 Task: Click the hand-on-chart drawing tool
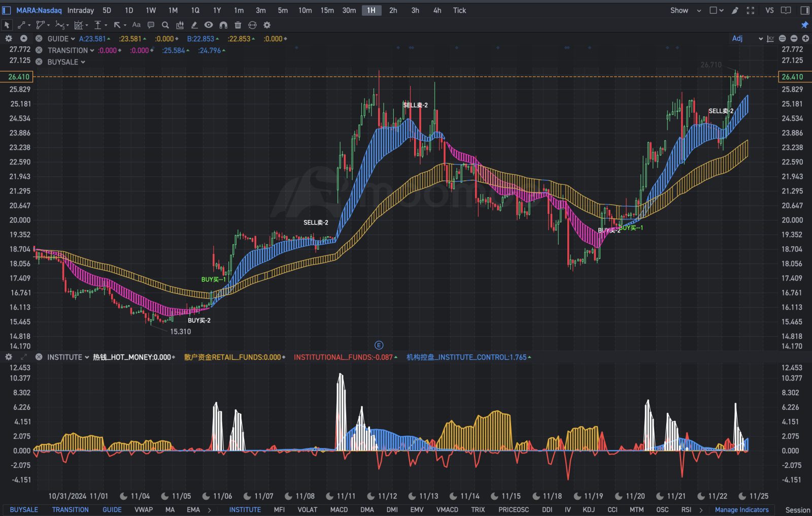tap(180, 25)
